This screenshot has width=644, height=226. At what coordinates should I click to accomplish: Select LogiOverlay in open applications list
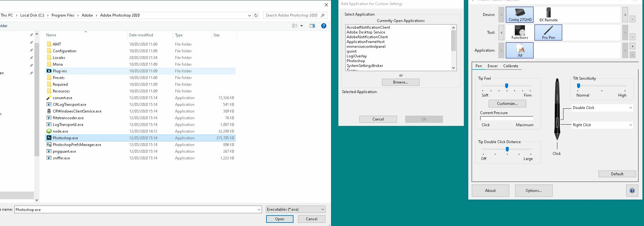point(357,56)
